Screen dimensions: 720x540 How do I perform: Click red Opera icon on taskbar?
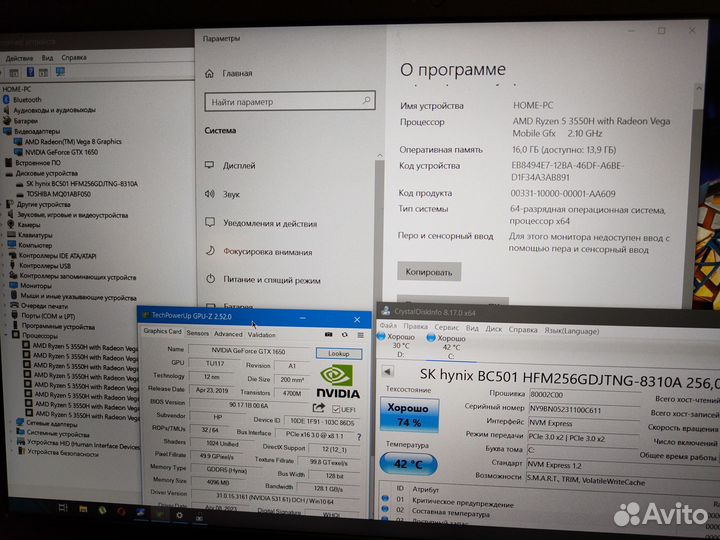tap(121, 512)
